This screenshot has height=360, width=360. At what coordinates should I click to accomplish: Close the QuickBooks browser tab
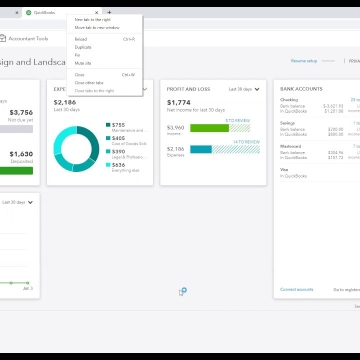click(x=96, y=13)
